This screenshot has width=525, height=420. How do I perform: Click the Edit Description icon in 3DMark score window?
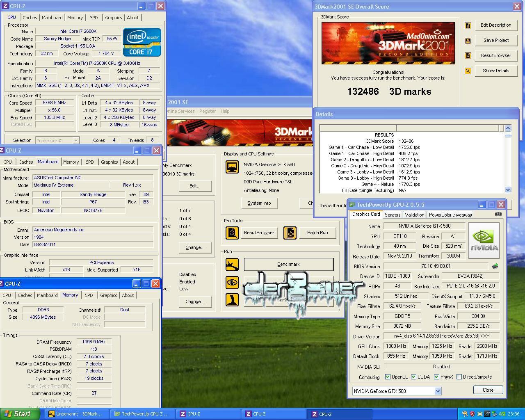468,26
